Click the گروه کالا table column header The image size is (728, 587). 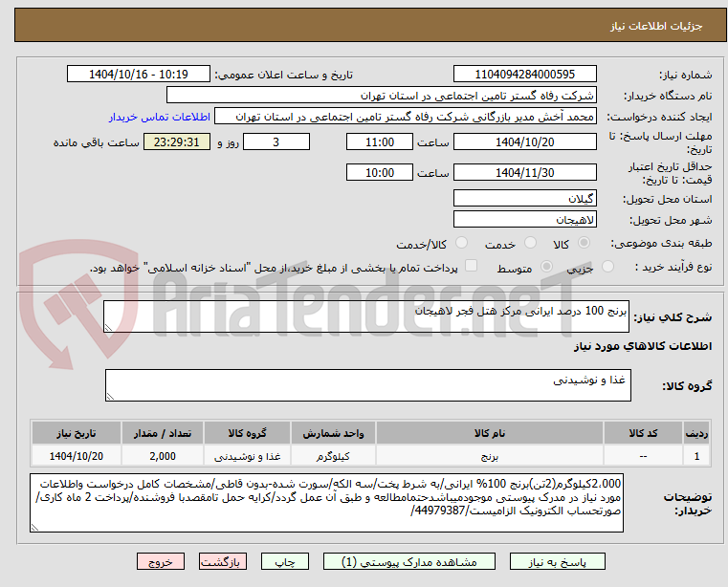coord(247,433)
